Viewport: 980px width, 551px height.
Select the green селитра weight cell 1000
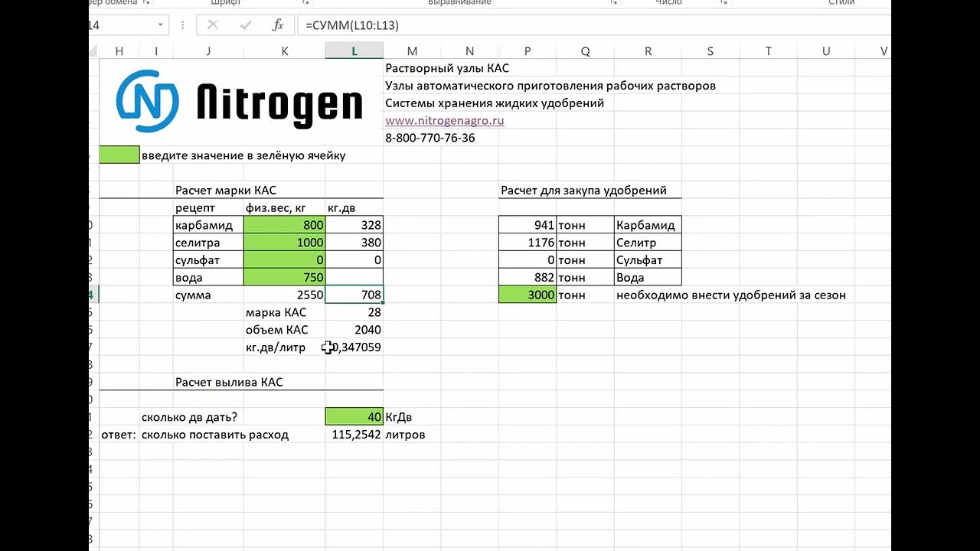(x=285, y=243)
